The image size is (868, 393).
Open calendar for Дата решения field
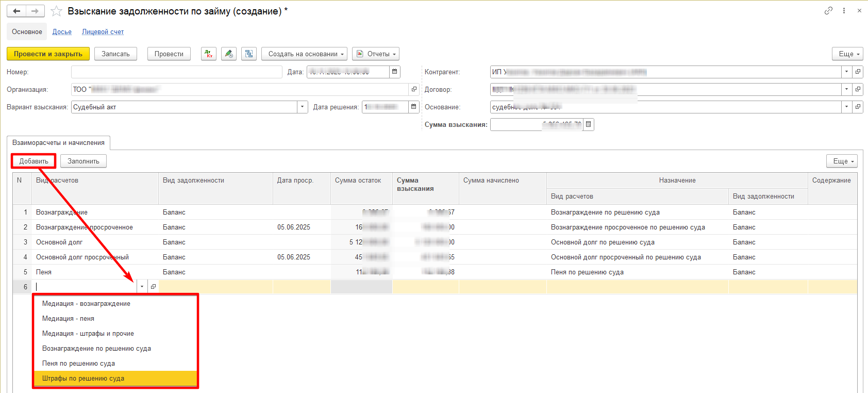click(x=414, y=107)
